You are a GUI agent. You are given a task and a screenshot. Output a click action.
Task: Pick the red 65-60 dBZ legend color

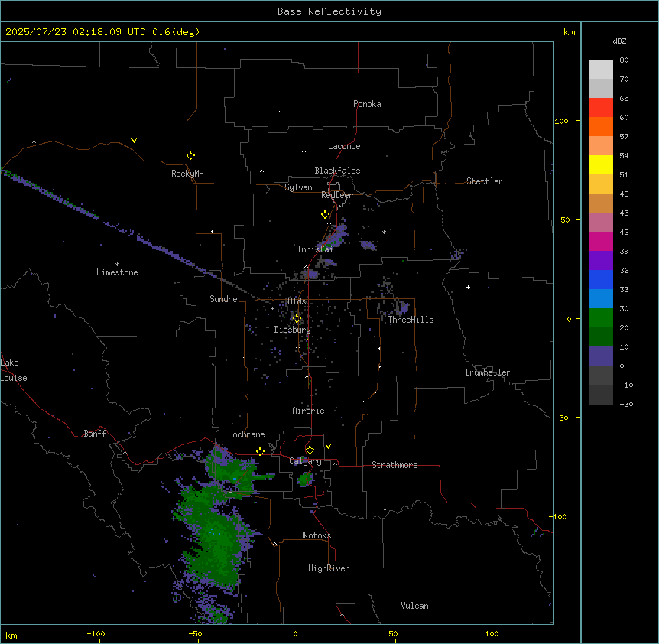point(601,107)
